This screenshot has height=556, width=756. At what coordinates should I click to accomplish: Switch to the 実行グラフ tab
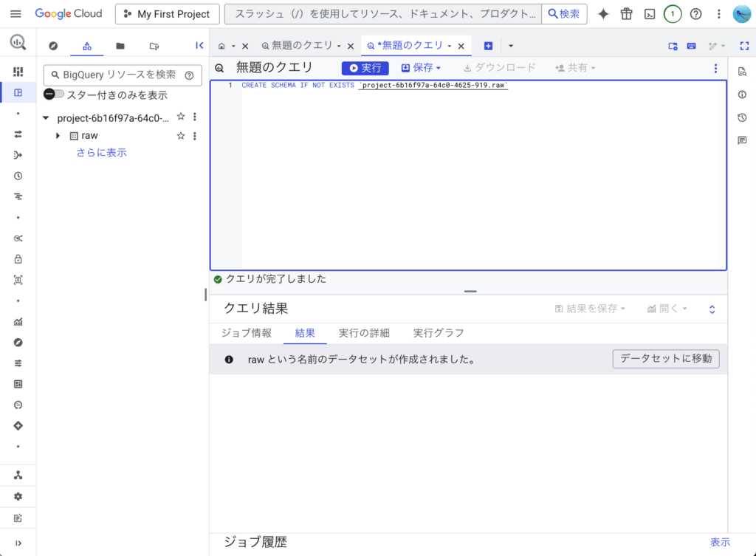point(439,333)
